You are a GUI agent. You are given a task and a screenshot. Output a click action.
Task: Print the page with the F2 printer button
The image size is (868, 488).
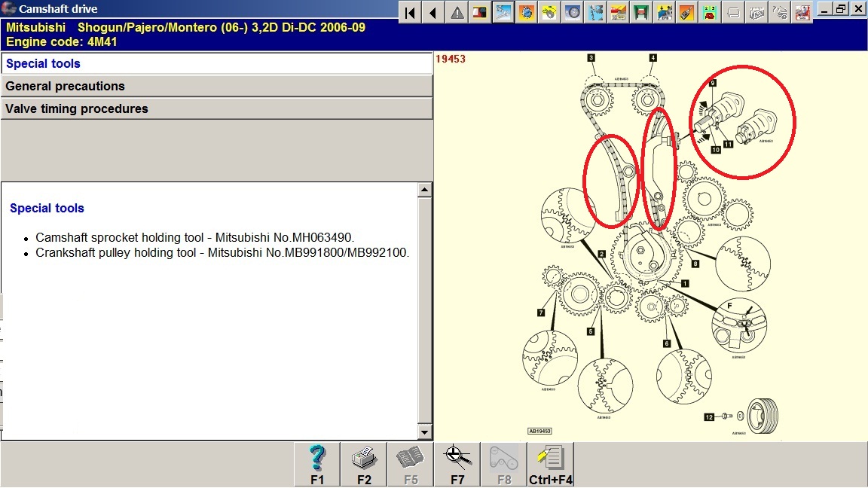(364, 464)
